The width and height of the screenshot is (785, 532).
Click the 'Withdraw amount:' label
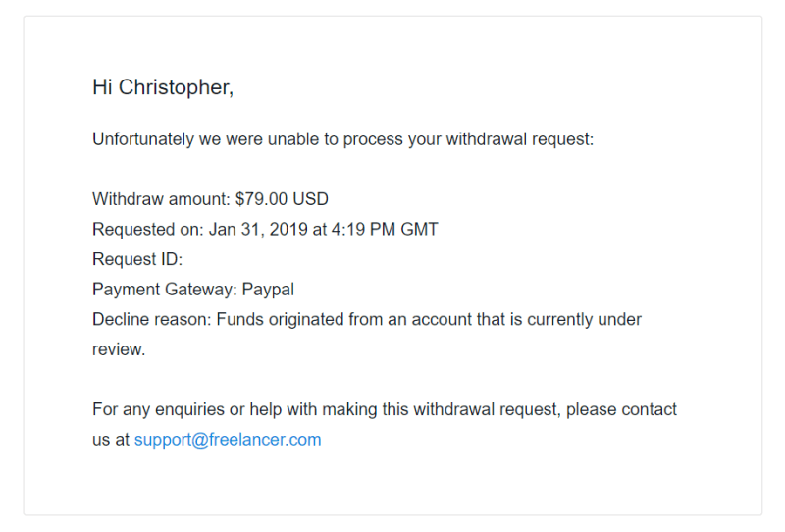pos(161,199)
